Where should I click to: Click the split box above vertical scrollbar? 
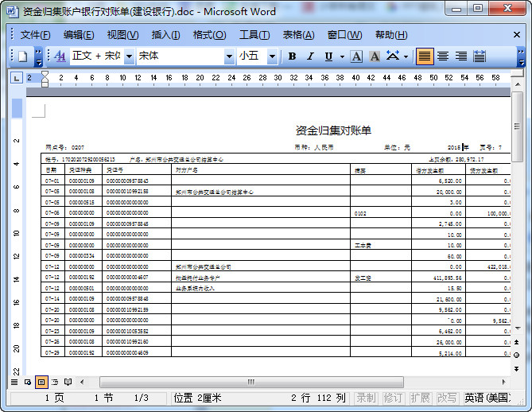518,74
